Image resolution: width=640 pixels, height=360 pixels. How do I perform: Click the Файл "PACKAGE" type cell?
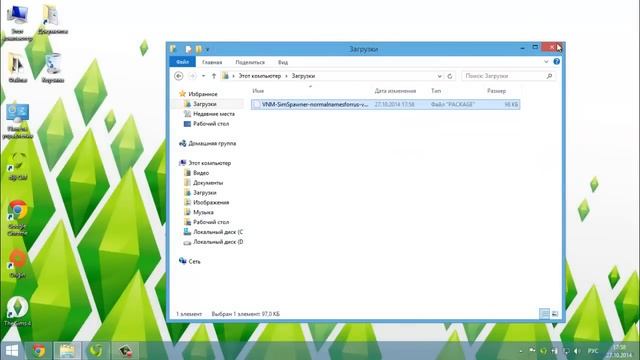(452, 104)
